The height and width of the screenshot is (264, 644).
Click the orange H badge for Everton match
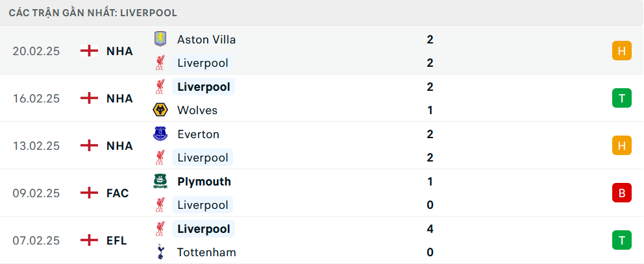pos(621,145)
